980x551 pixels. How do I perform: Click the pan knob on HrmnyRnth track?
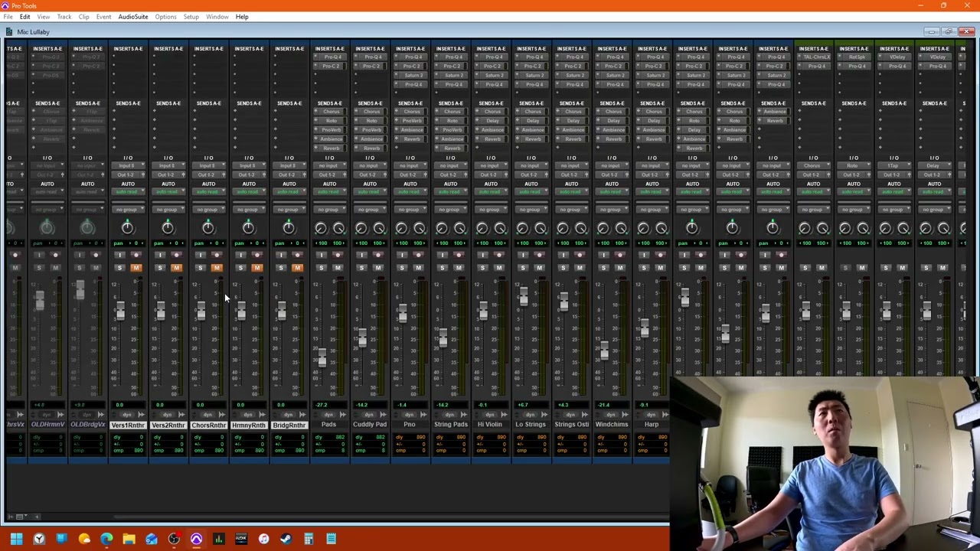248,227
